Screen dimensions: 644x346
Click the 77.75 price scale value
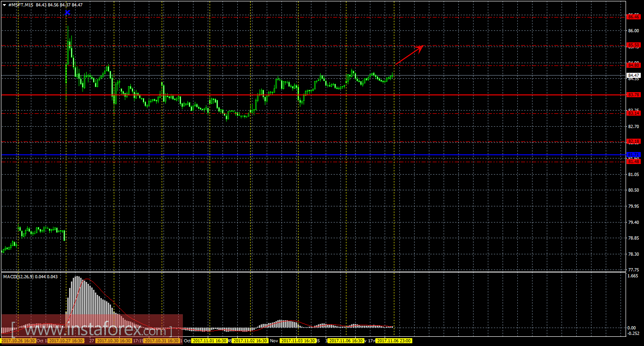tap(633, 270)
